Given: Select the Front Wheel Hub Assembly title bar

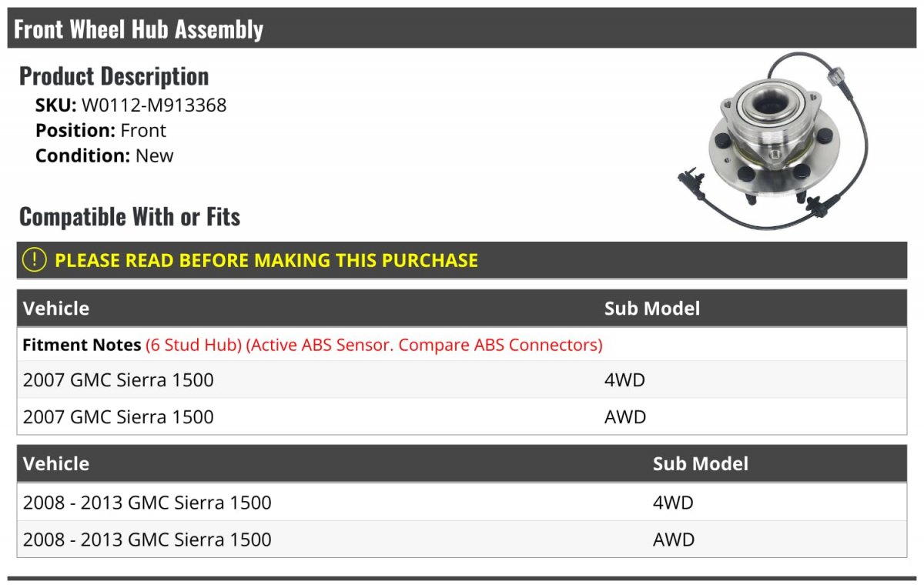Looking at the screenshot, I should coord(462,29).
